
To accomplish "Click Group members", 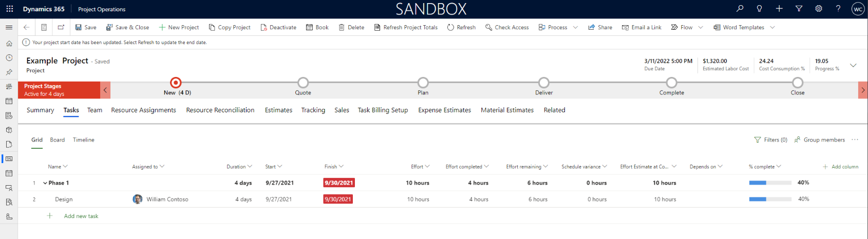I will (x=820, y=140).
